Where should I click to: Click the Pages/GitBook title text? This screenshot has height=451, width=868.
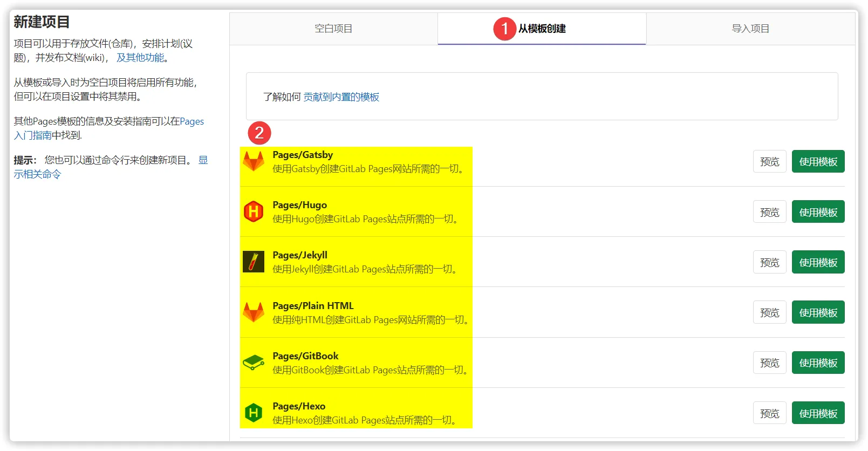(305, 356)
